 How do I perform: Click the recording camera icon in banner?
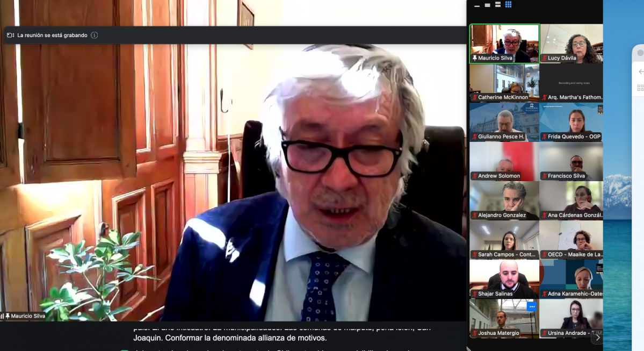point(10,35)
